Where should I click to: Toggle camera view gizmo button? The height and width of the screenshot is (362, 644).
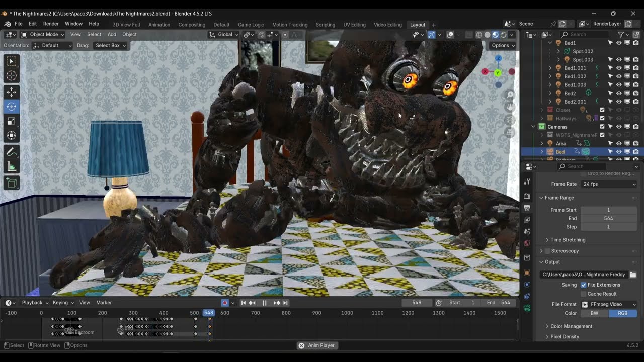[x=510, y=120]
